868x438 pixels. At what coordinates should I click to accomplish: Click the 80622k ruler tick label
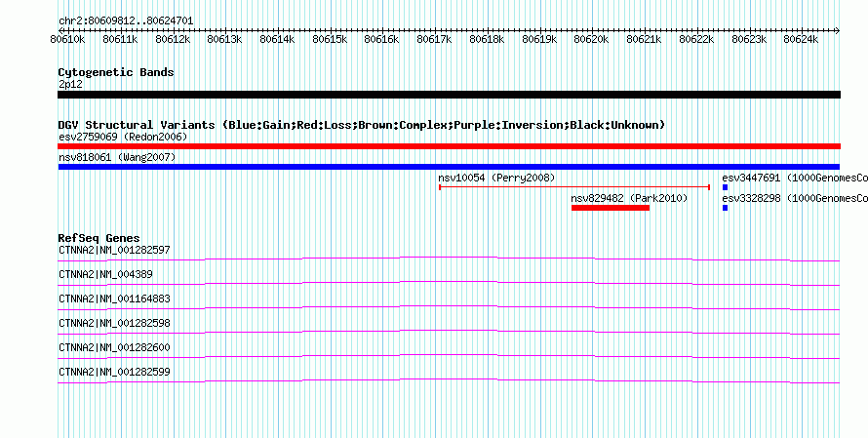pos(697,39)
